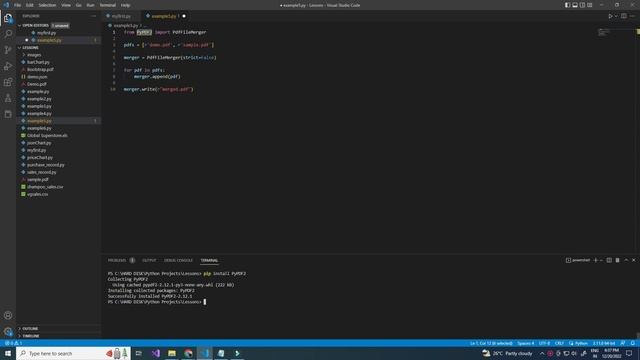Maximize the terminal panel with the chevron
Viewport: 640px width, 360px height.
(626, 260)
